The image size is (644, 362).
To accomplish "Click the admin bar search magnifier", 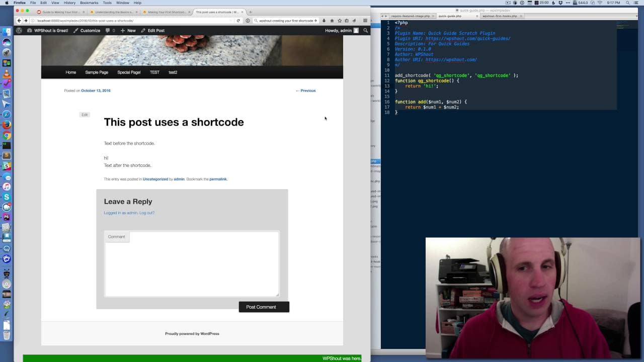I will point(365,31).
